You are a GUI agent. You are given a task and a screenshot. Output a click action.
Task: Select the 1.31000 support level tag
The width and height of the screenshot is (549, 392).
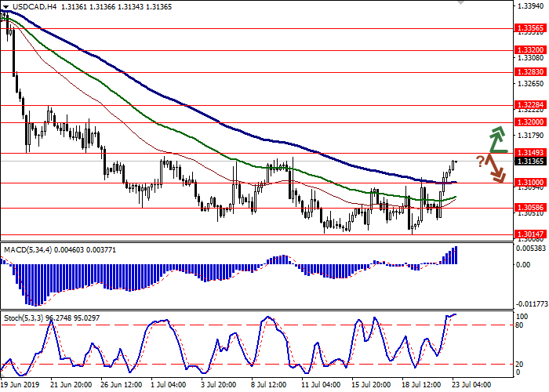(531, 183)
